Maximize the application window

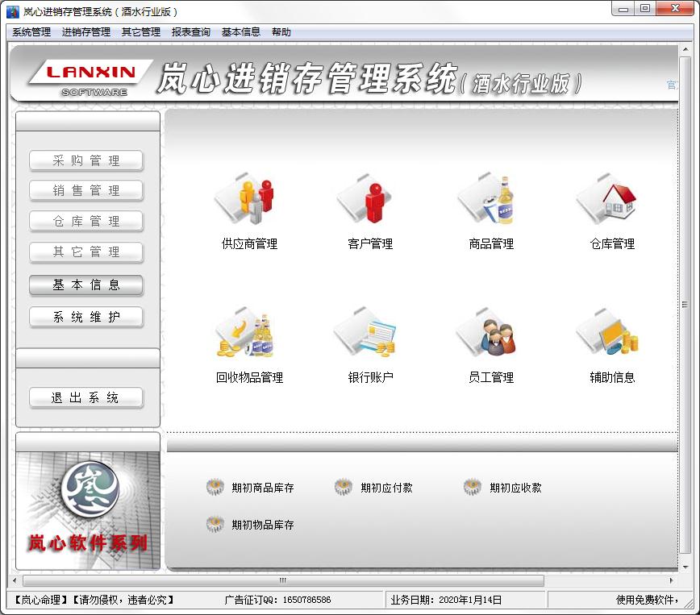[x=644, y=9]
